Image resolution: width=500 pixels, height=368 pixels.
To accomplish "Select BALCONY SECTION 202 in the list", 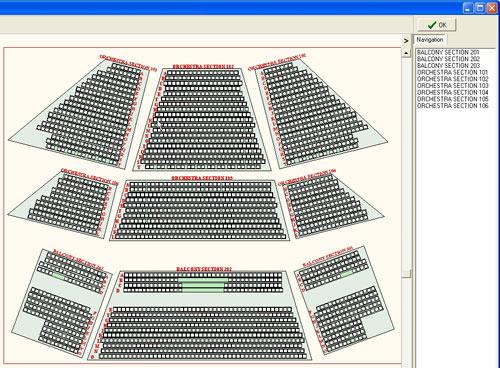I will point(448,59).
